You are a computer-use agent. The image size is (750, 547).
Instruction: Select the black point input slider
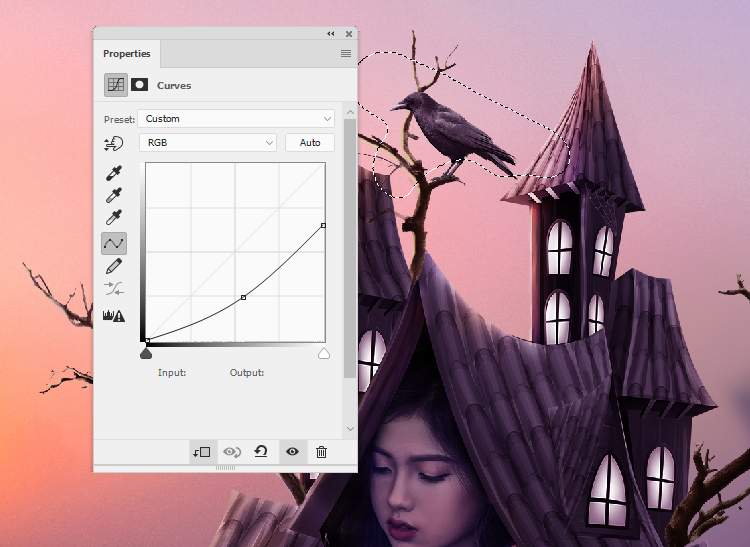coord(146,354)
